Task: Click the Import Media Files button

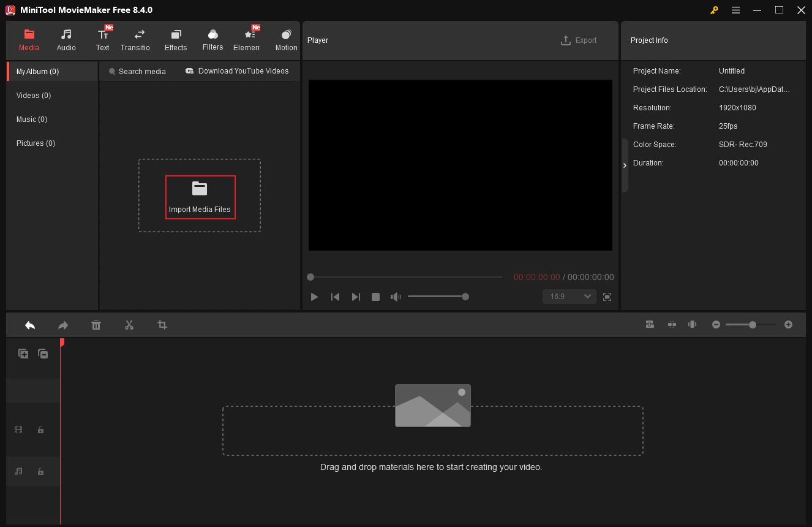Action: 200,197
